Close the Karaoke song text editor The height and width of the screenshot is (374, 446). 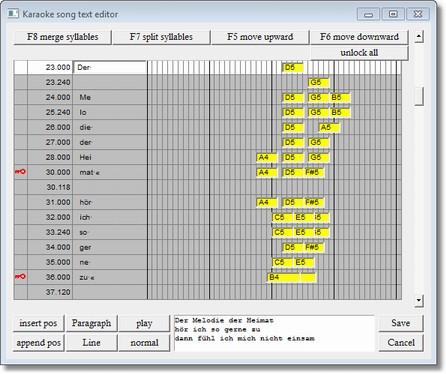pyautogui.click(x=417, y=14)
